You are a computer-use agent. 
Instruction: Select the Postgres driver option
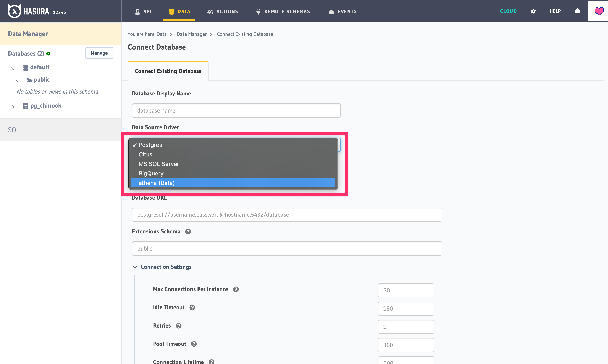(x=150, y=145)
